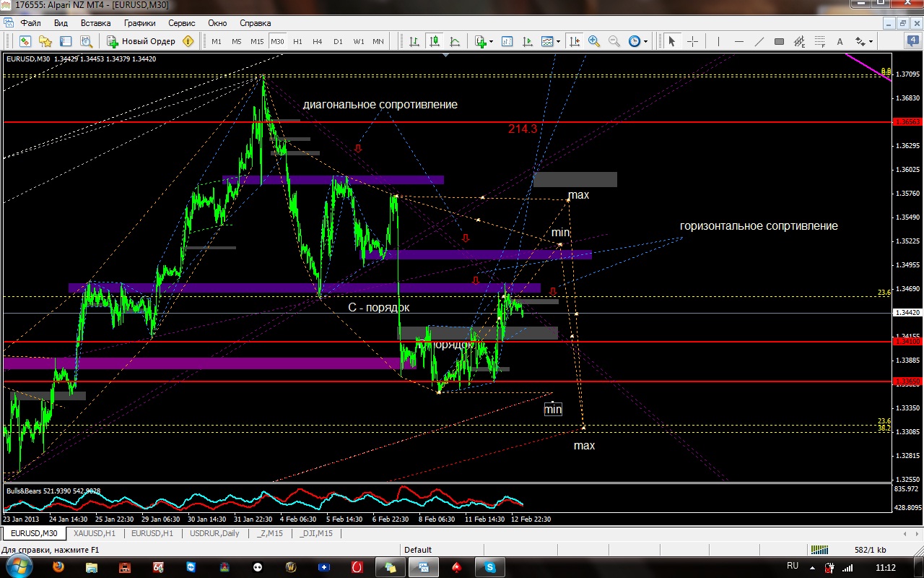Screen dimensions: 924x578
Task: Click the new chart icon with plus
Action: pyautogui.click(x=480, y=41)
